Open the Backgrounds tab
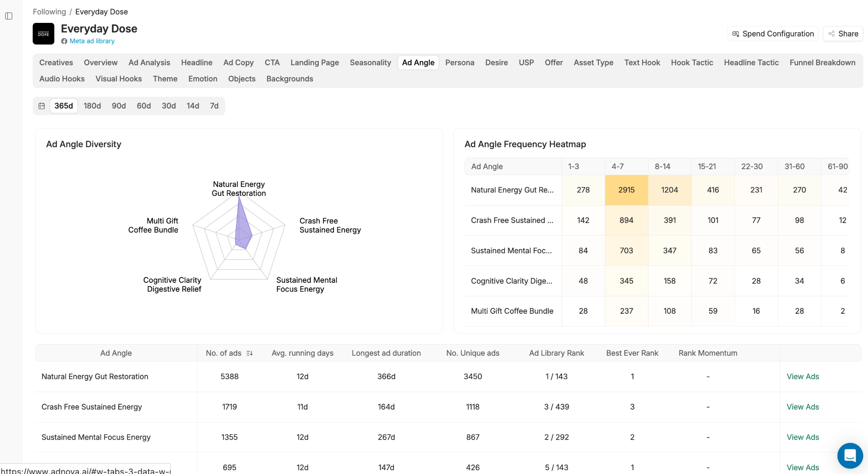868x474 pixels. (290, 79)
